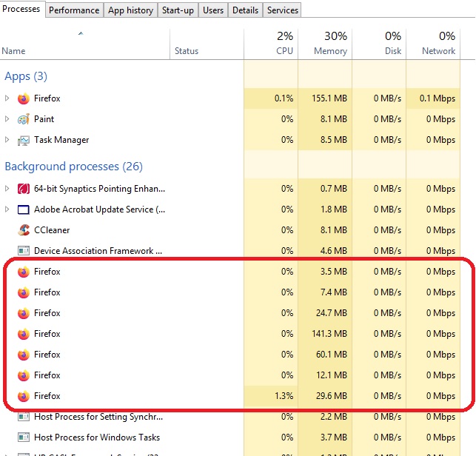Click the 8.5 MB Task Manager memory
This screenshot has width=476, height=456.
click(x=334, y=140)
